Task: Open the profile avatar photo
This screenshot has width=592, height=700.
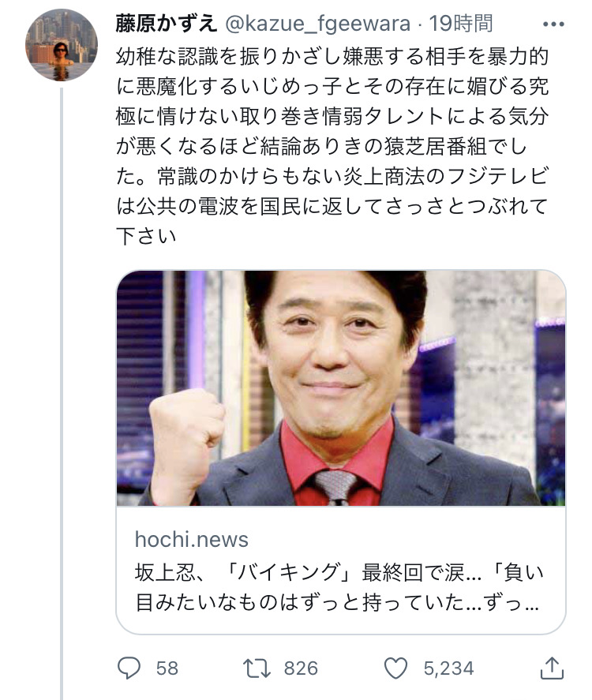Action: pos(62,45)
